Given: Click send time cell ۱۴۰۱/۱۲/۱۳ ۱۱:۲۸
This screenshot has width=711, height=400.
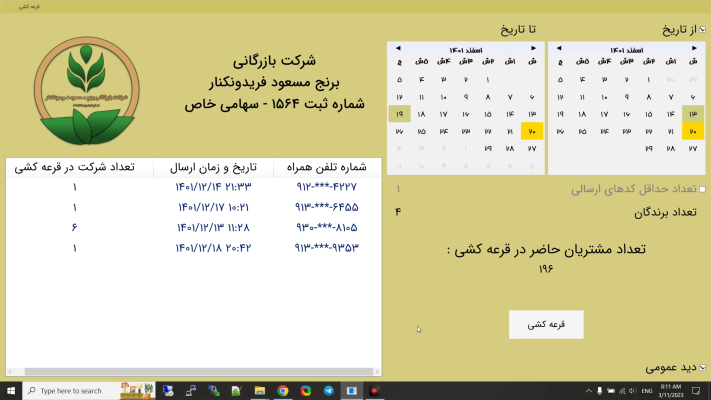Looking at the screenshot, I should click(213, 227).
